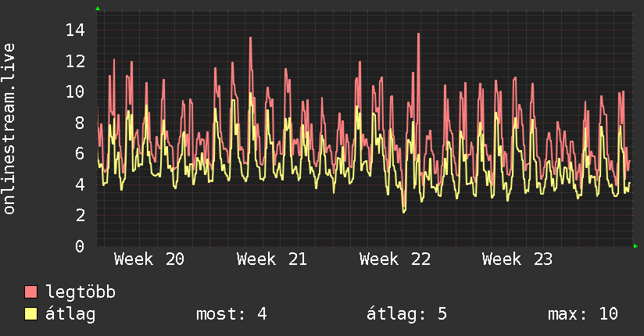Select the Week 23 axis label
This screenshot has width=644, height=336.
(517, 259)
